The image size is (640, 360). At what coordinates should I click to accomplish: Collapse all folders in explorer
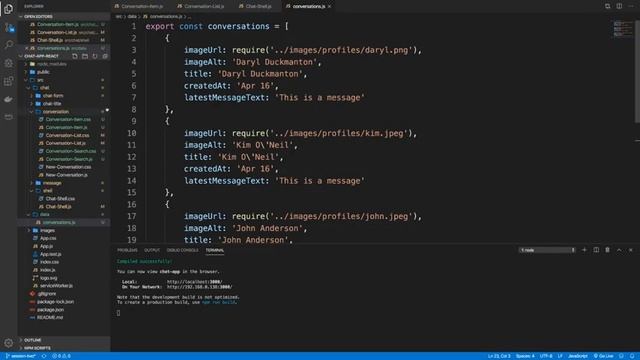105,56
